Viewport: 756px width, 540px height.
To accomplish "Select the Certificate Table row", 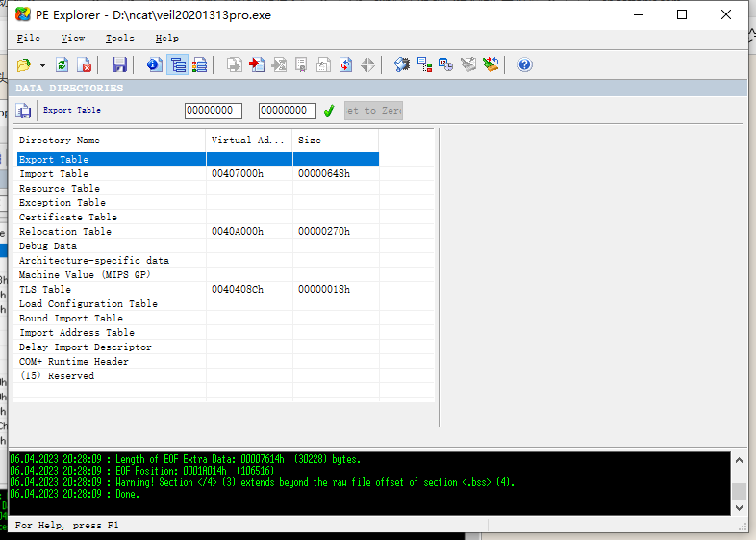I will point(198,218).
